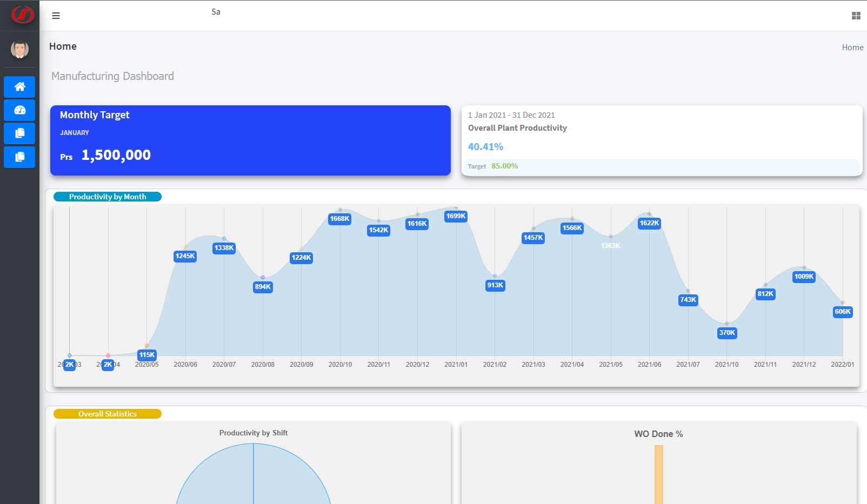Select the Productivity by Month section tab
This screenshot has width=867, height=504.
(108, 197)
